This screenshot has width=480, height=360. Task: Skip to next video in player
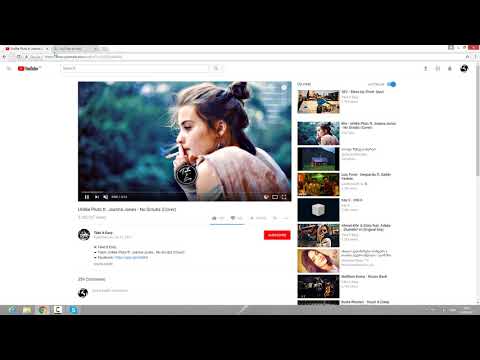pyautogui.click(x=97, y=197)
